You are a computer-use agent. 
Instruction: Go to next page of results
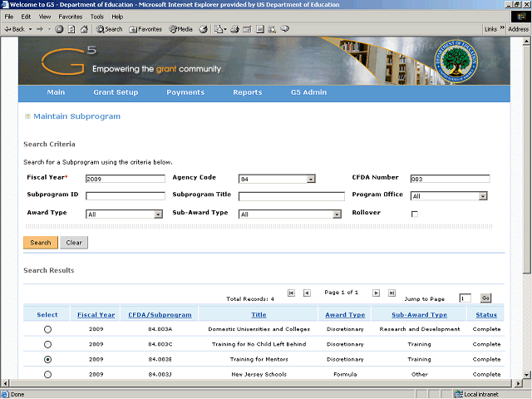click(x=376, y=293)
